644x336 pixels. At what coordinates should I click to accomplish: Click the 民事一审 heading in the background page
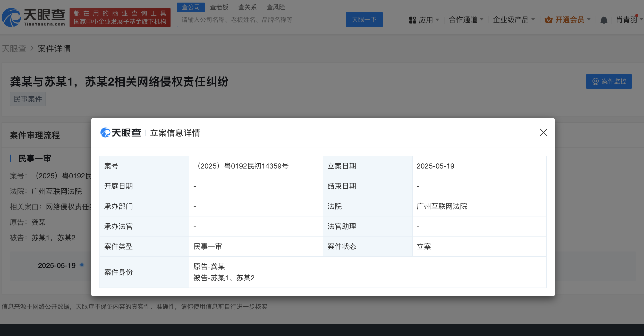click(x=35, y=158)
